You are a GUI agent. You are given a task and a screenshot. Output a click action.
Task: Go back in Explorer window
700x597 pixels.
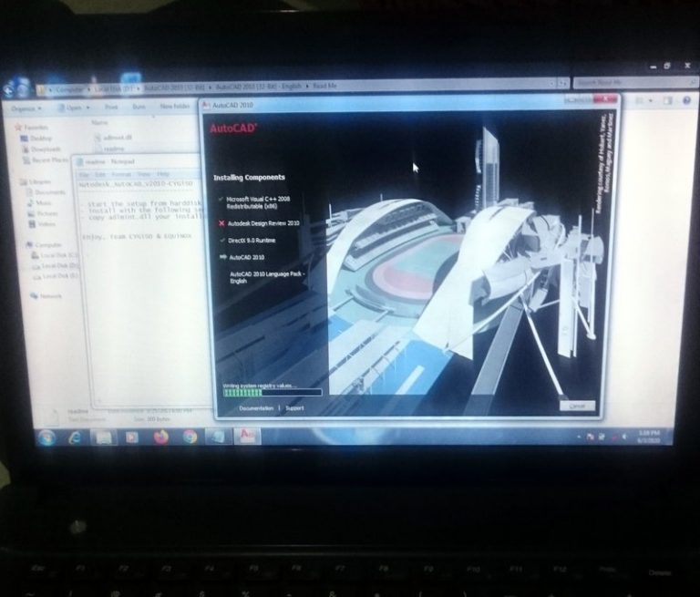pyautogui.click(x=9, y=89)
